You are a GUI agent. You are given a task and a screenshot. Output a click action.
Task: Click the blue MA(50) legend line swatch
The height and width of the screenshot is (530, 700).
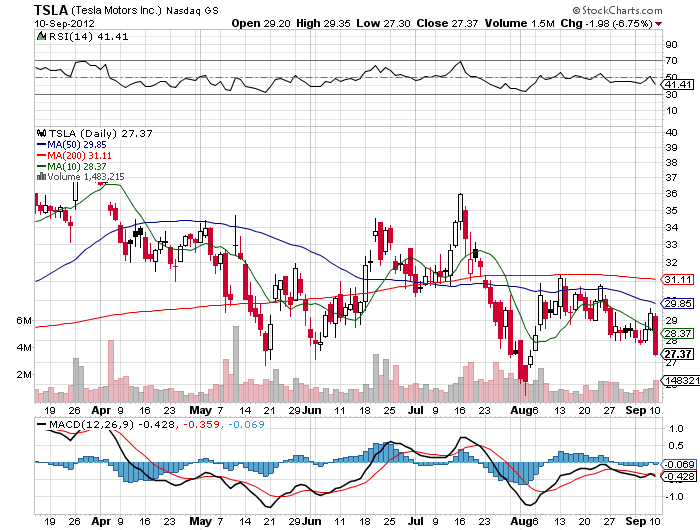42,145
